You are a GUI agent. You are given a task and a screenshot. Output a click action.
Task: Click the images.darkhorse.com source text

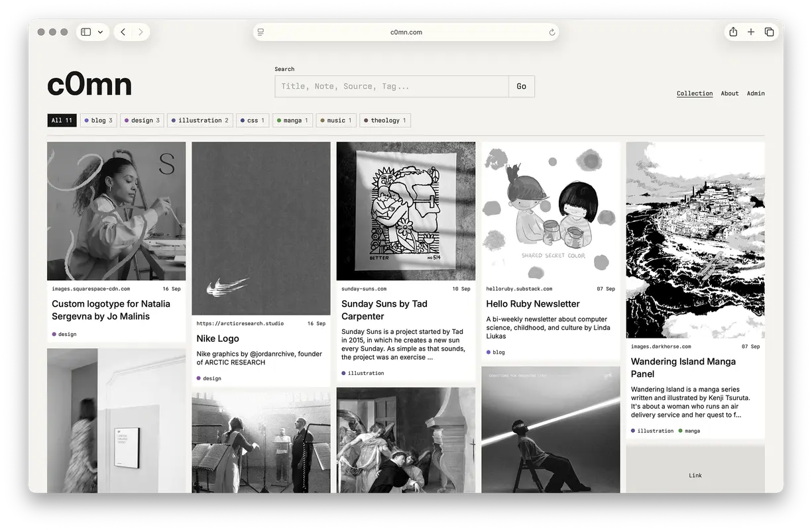click(x=661, y=346)
